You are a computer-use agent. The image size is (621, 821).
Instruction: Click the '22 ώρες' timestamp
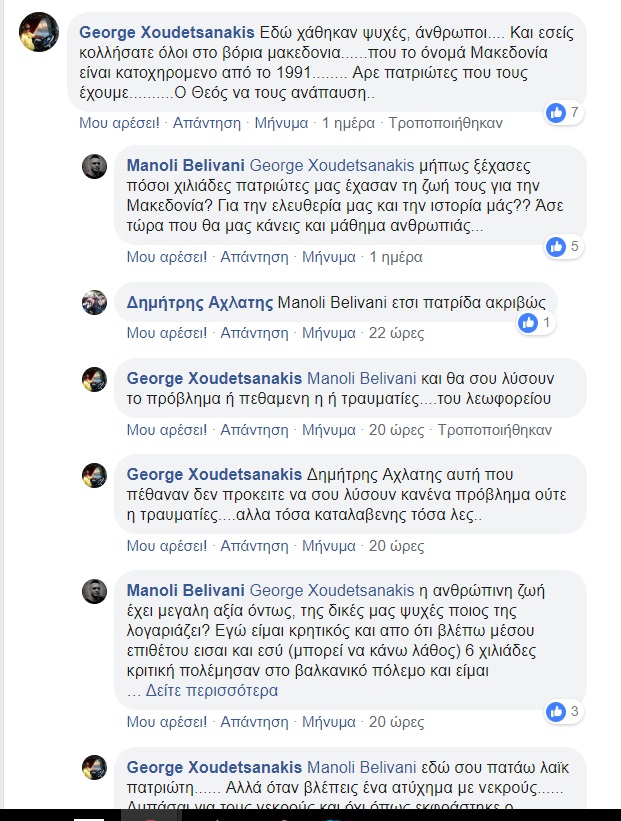[x=397, y=333]
